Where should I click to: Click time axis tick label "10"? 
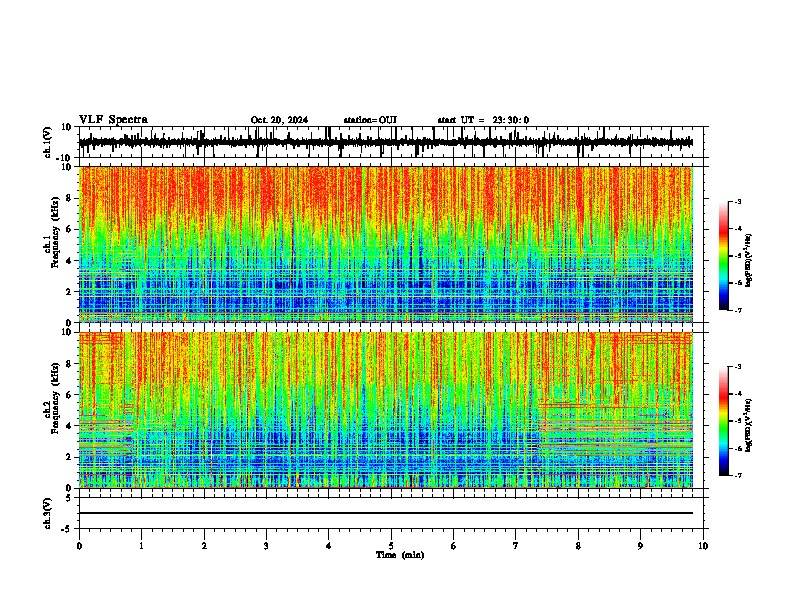[703, 546]
